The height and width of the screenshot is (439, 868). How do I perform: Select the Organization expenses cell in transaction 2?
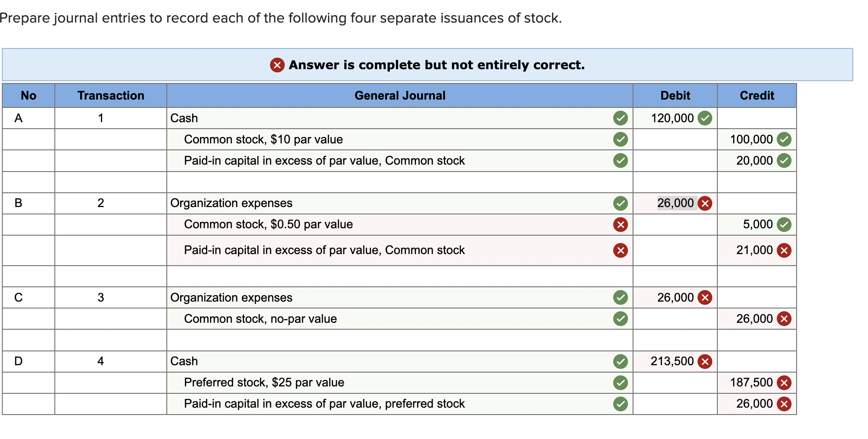coord(387,203)
